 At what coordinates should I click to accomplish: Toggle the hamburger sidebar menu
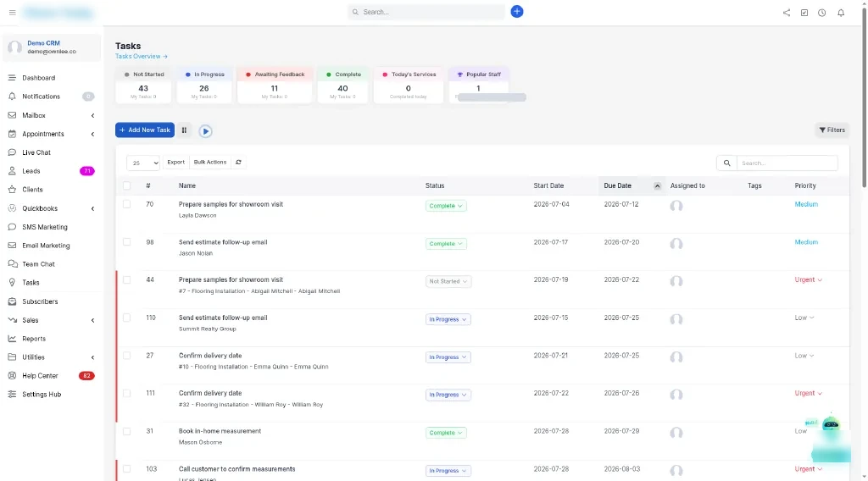[x=12, y=12]
